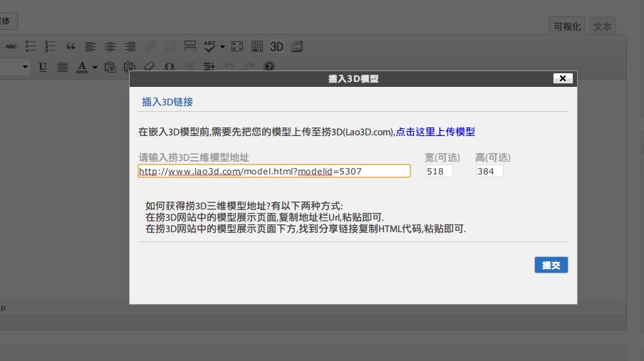Image resolution: width=644 pixels, height=361 pixels.
Task: Click the unlink broken chain icon
Action: click(170, 46)
